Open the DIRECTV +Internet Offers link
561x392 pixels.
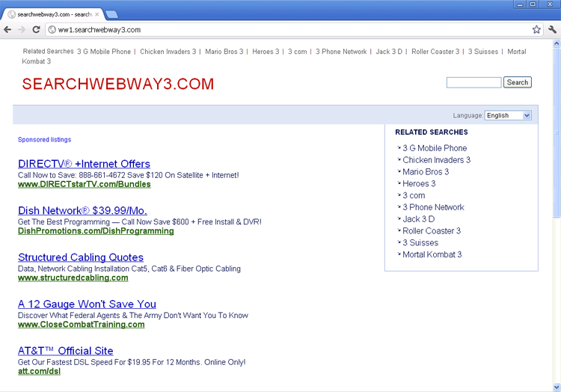[84, 164]
